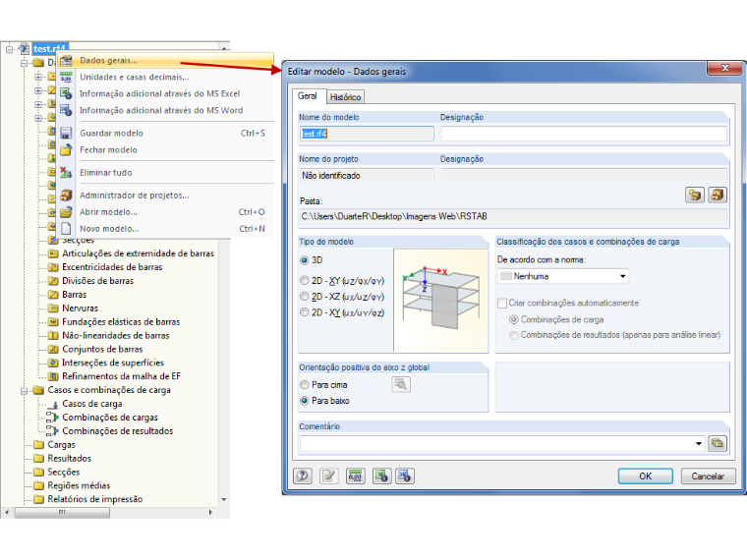Choose Para cima z-axis orientation
The image size is (747, 560).
coord(304,384)
